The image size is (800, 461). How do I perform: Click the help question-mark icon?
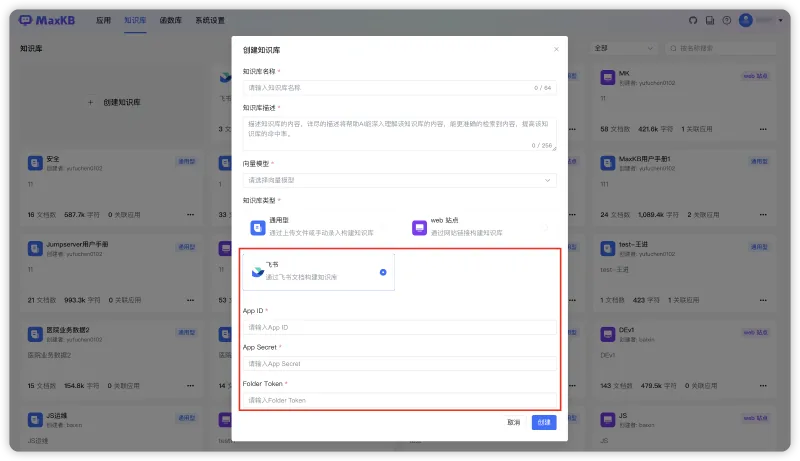(727, 20)
